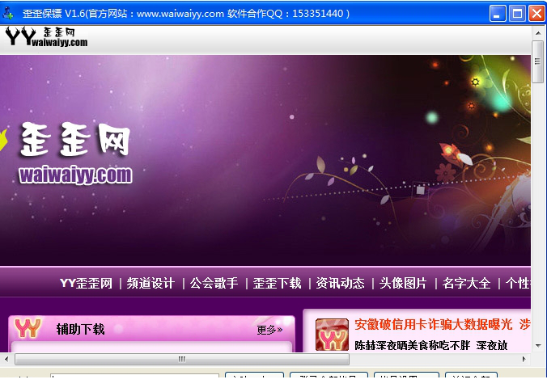Viewport: 547px width, 392px height.
Task: Click the pink YY icon beside 辅助下载
Action: tap(28, 328)
